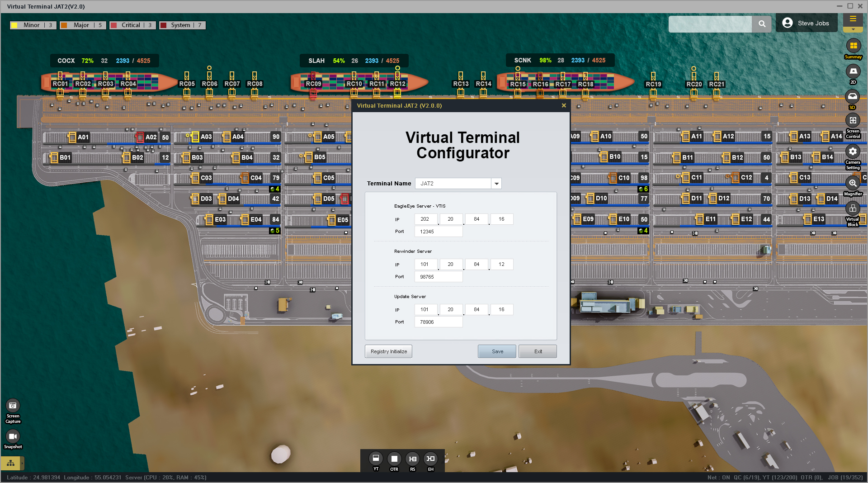Click the Save button
The height and width of the screenshot is (483, 868).
(497, 351)
